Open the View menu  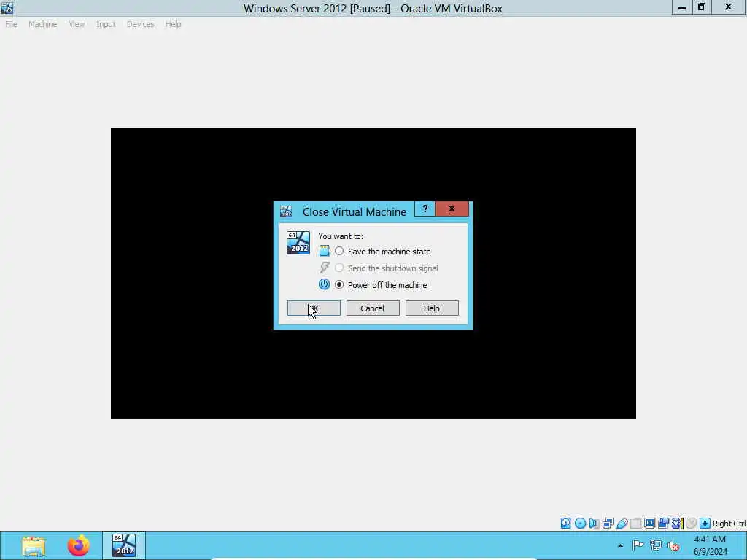coord(77,24)
